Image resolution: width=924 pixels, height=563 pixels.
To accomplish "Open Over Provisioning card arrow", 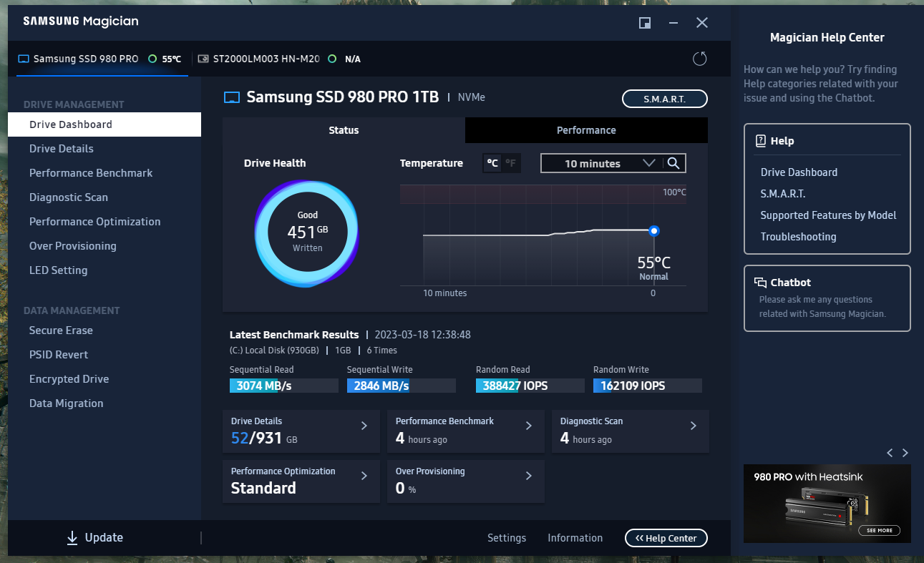I will (x=529, y=476).
